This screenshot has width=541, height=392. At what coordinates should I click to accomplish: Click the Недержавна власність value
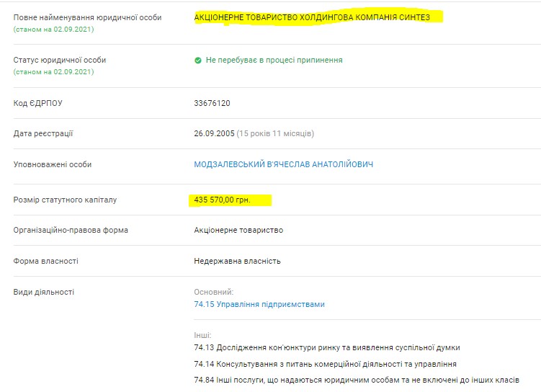point(237,261)
